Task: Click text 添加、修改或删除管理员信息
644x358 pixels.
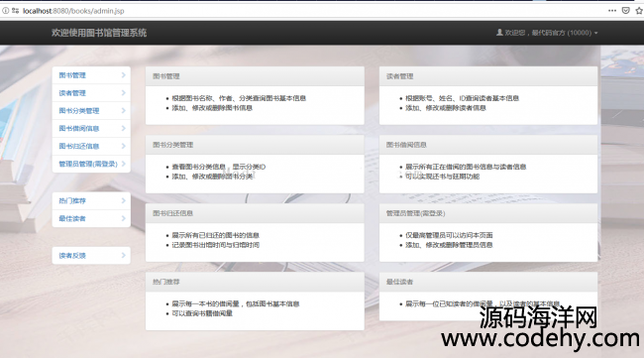Action: (449, 245)
